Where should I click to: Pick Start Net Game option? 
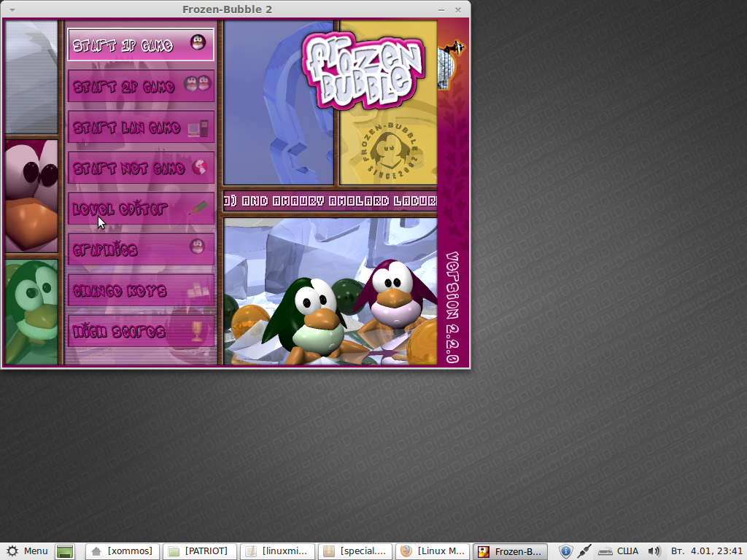click(x=141, y=168)
